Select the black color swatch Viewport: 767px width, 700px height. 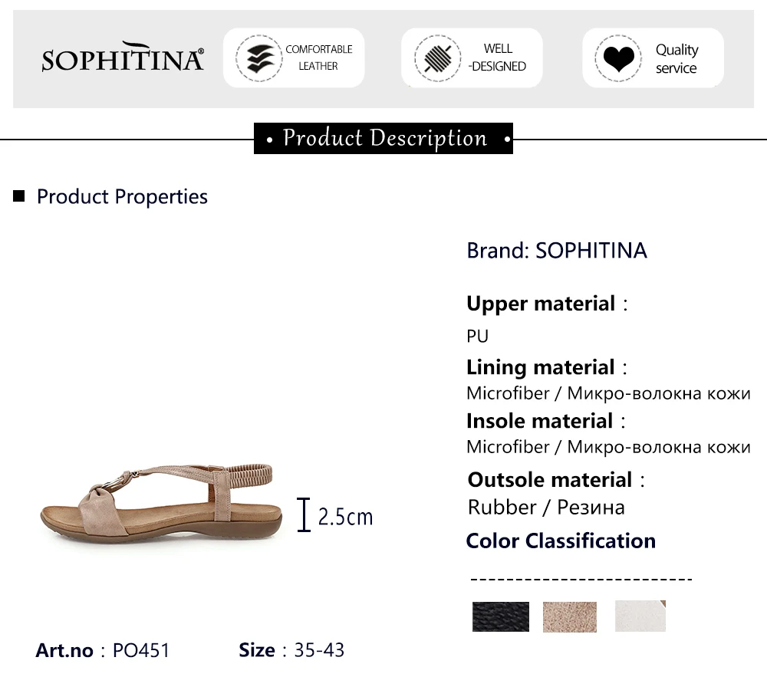tap(500, 616)
